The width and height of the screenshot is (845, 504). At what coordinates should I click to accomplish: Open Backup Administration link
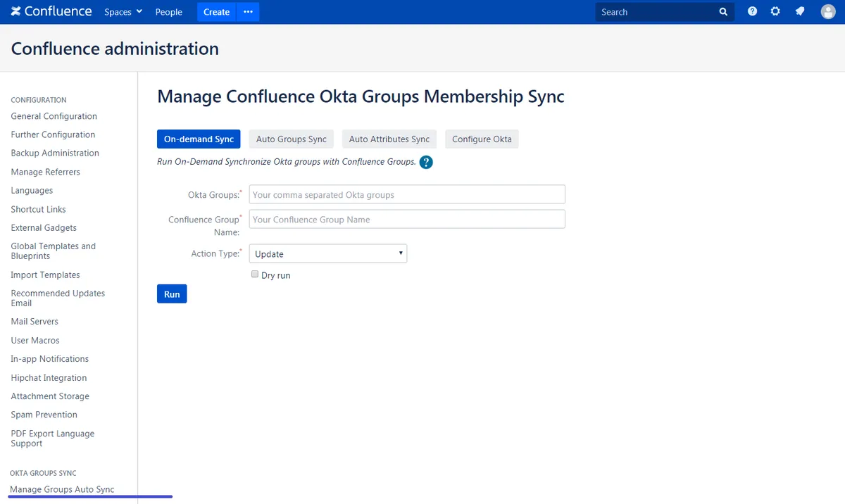[x=55, y=153]
